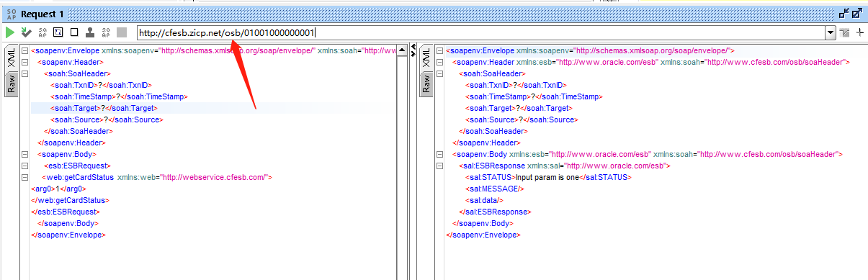Switch response pane to Raw tab
The height and width of the screenshot is (280, 868).
pyautogui.click(x=426, y=85)
